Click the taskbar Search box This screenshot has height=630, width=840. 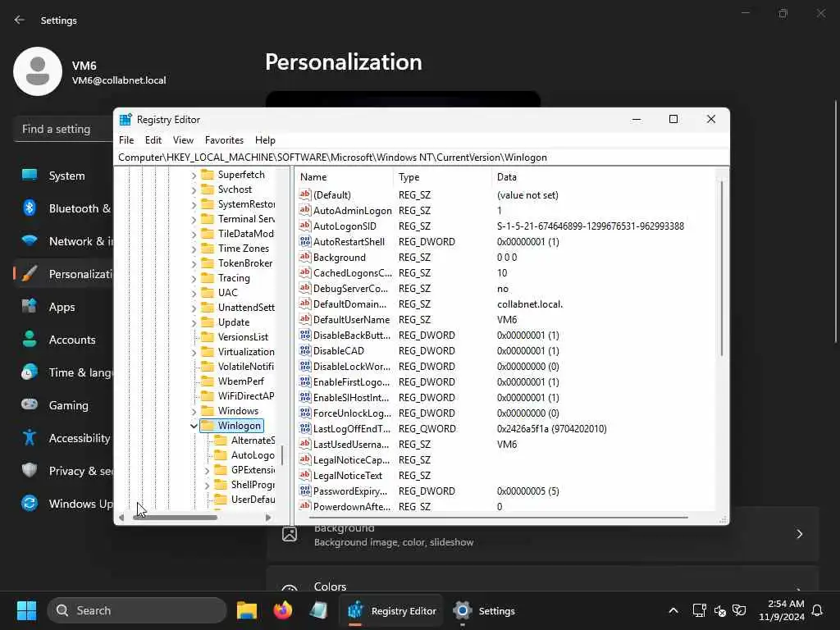tap(137, 610)
